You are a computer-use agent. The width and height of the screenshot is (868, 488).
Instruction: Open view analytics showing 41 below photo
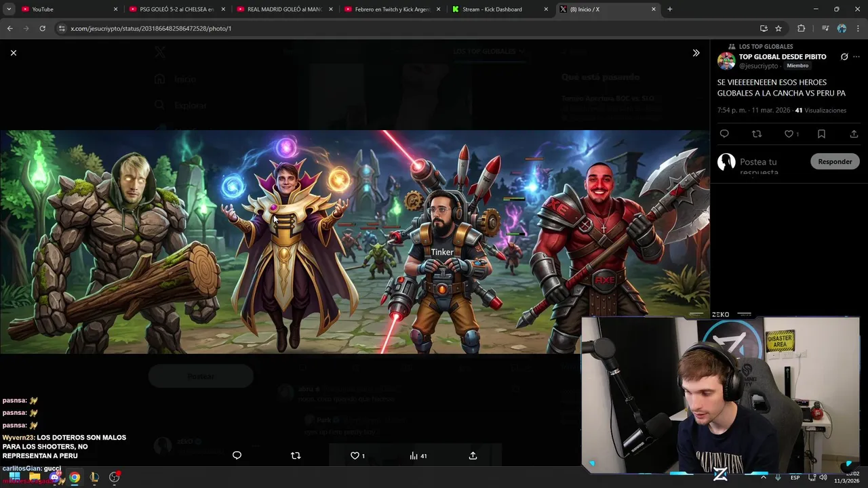tap(418, 455)
